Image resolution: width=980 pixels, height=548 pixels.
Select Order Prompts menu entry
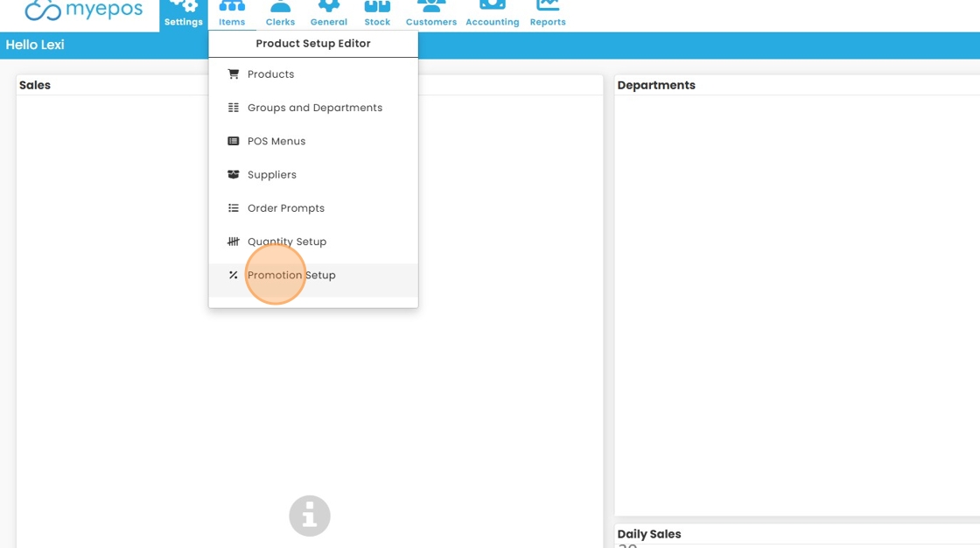pos(313,207)
